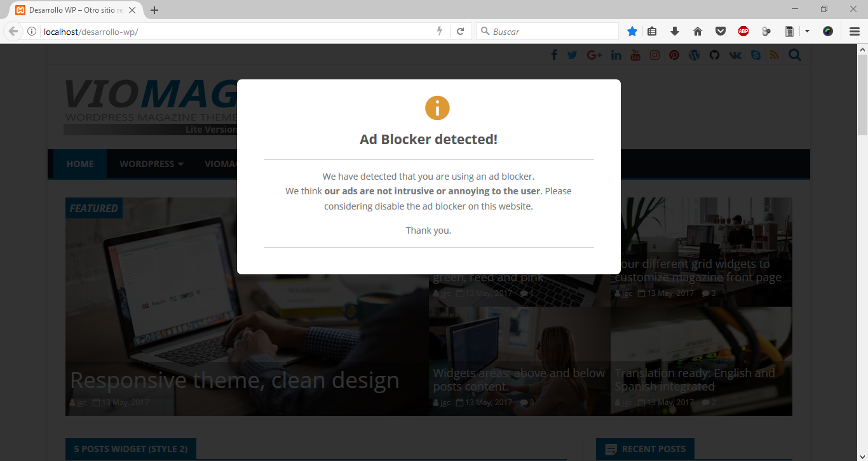Open the LinkedIn social icon
The image size is (868, 461).
tap(616, 55)
